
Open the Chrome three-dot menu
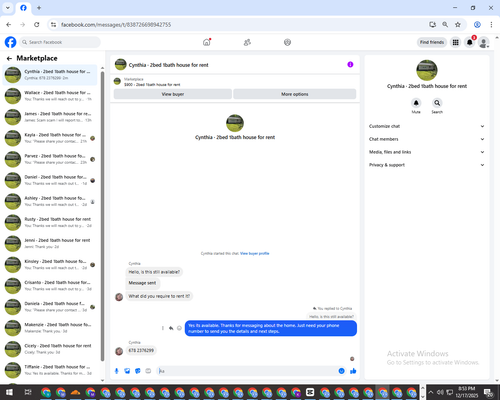click(x=491, y=24)
